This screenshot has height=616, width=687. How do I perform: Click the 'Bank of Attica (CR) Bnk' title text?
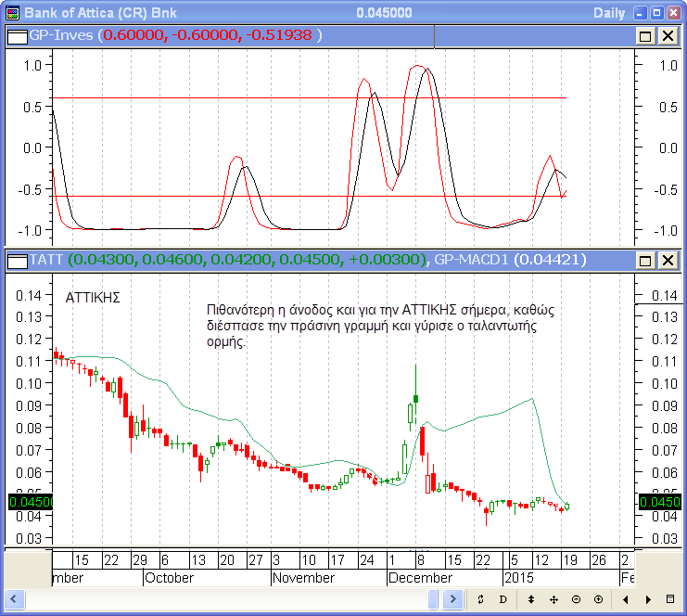coord(100,13)
